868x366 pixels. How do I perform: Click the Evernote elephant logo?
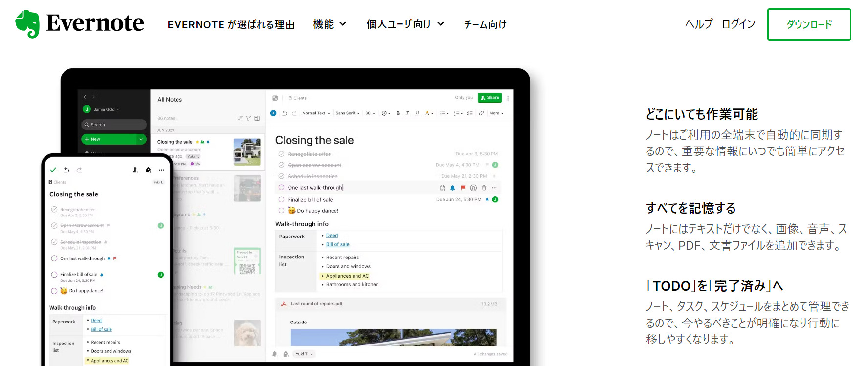click(x=27, y=24)
